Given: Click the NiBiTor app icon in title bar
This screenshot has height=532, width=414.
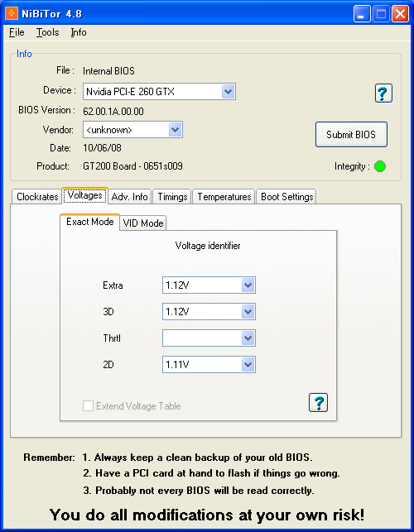Looking at the screenshot, I should click(12, 13).
